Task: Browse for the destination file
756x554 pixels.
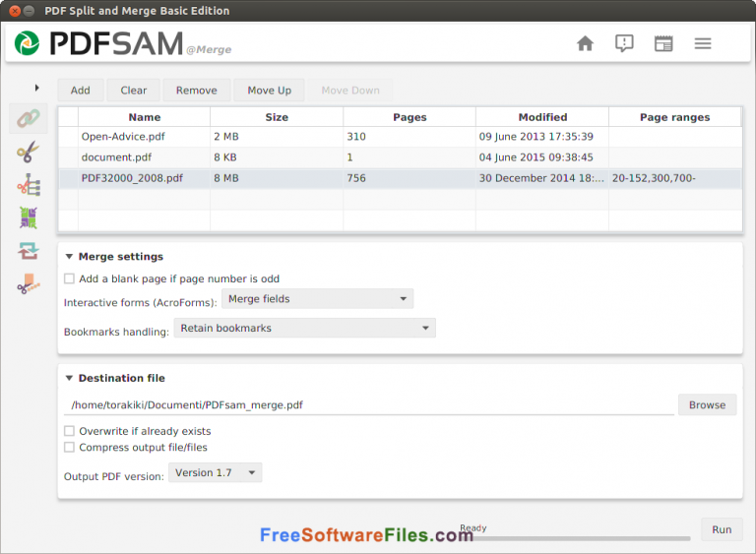Action: [x=707, y=404]
